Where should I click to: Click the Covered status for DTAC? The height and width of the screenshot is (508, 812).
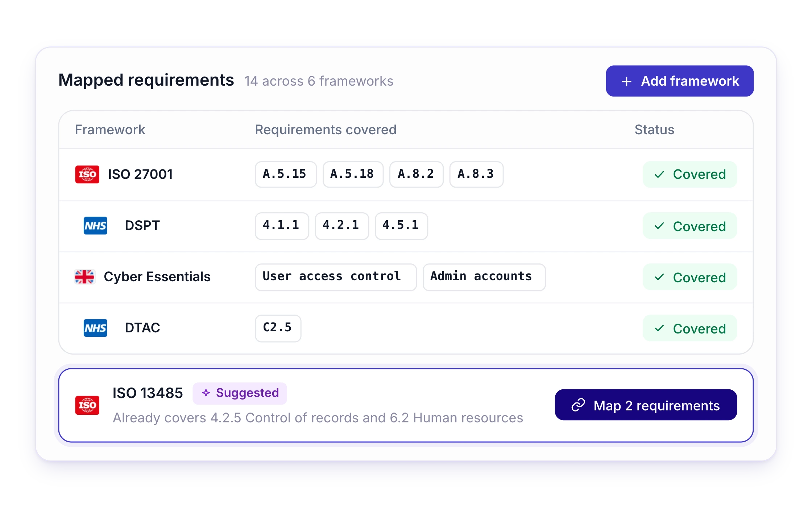(689, 328)
